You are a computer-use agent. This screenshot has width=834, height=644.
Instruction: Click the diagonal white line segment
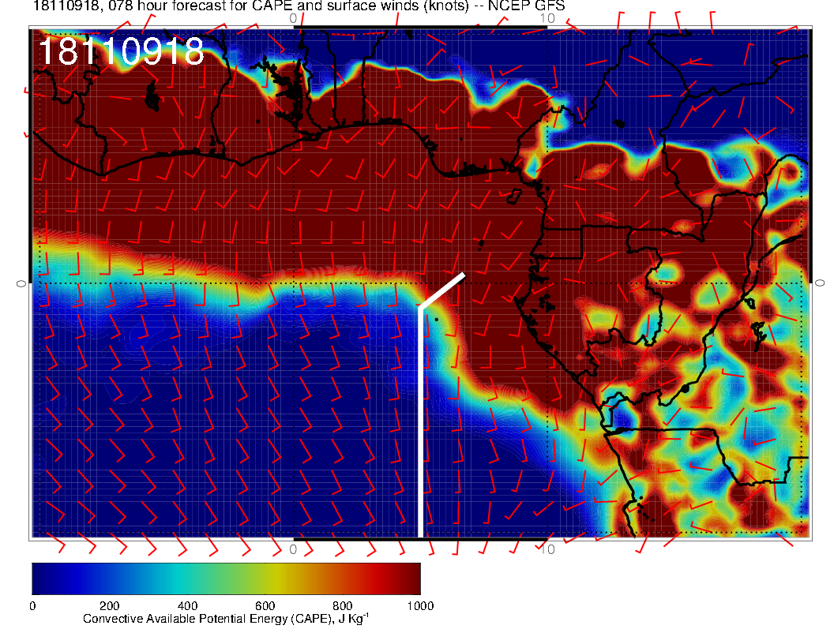(442, 290)
